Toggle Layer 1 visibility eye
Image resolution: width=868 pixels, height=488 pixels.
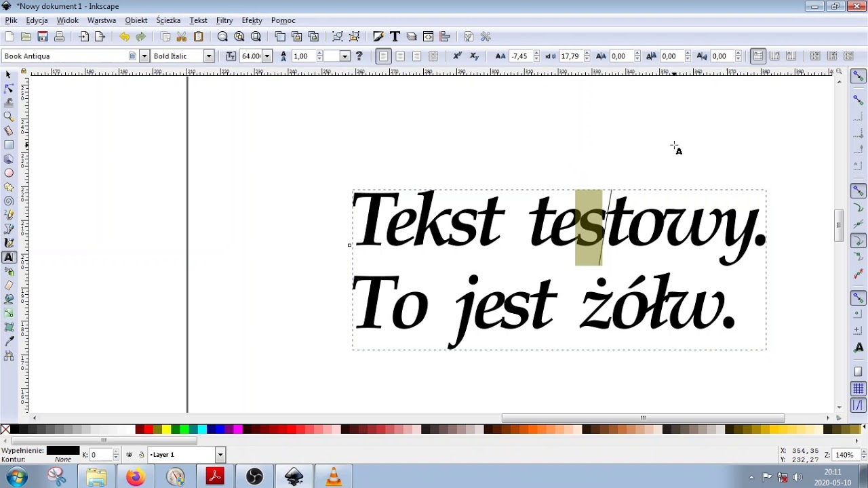coord(130,455)
